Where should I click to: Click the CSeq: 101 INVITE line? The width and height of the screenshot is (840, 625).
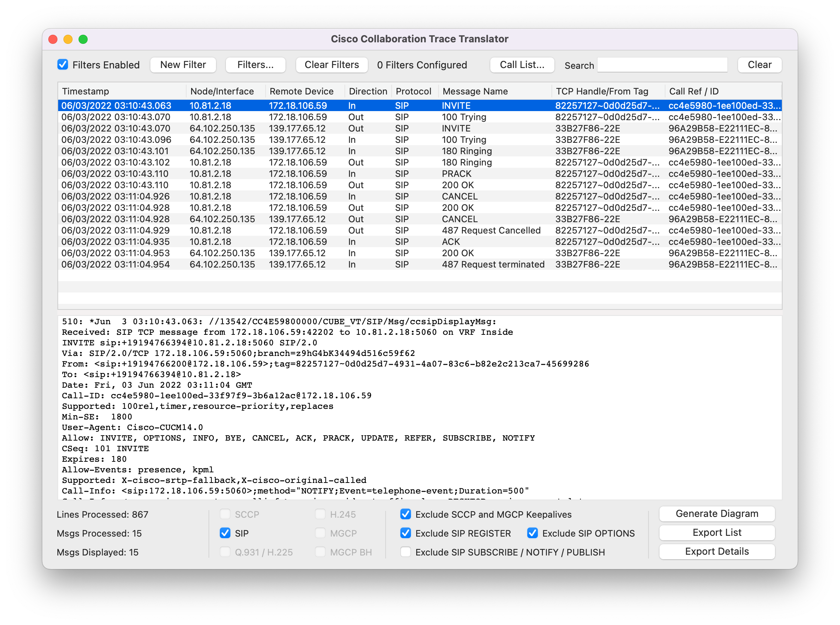pos(105,449)
